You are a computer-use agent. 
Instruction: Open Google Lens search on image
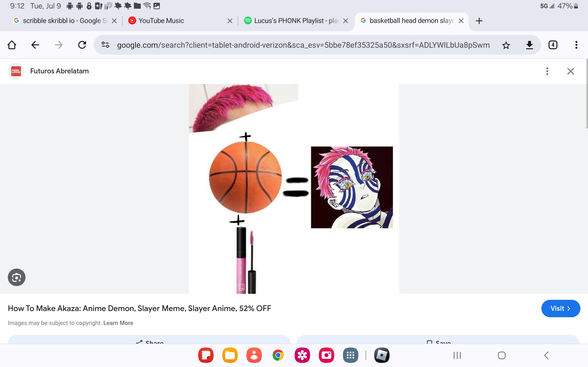point(17,277)
